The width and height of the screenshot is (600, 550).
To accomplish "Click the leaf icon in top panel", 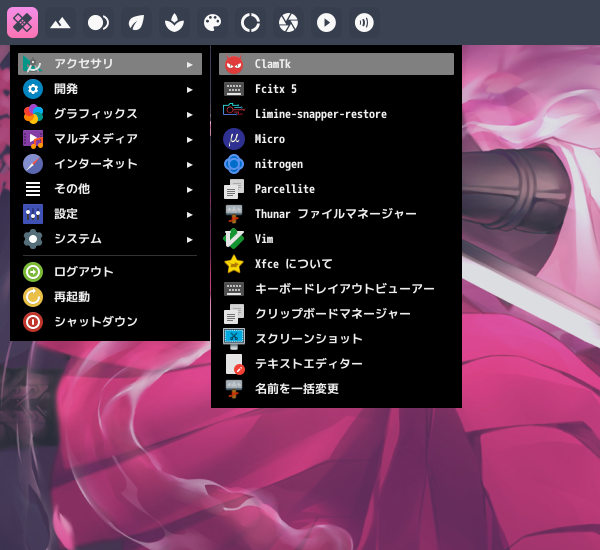I will (x=136, y=21).
